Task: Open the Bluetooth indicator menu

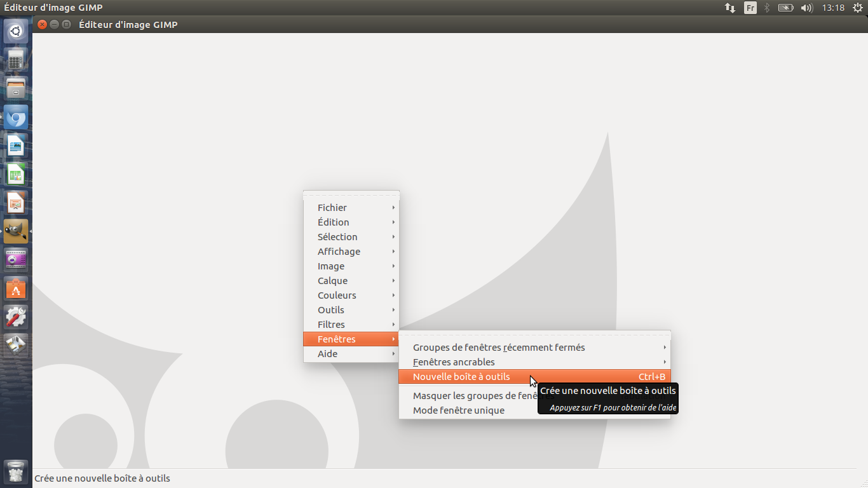Action: pyautogui.click(x=767, y=8)
